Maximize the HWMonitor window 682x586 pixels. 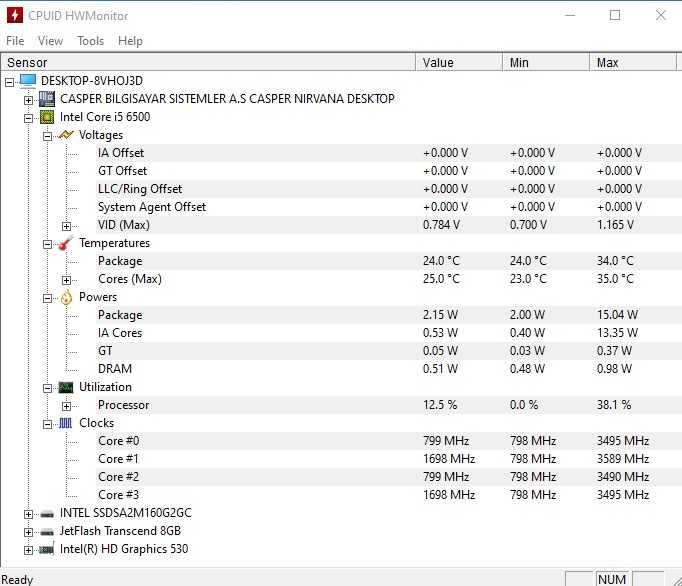[x=615, y=15]
